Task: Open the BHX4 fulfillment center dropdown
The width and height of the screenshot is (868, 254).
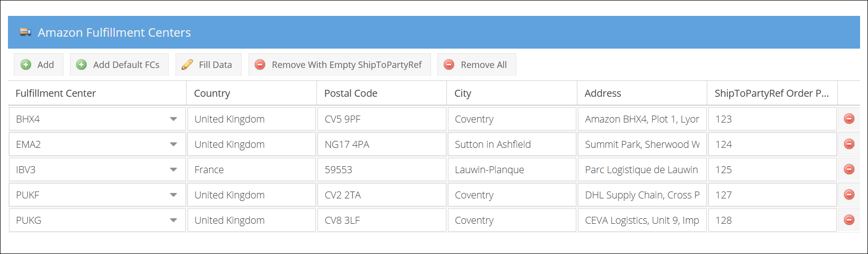Action: tap(173, 119)
